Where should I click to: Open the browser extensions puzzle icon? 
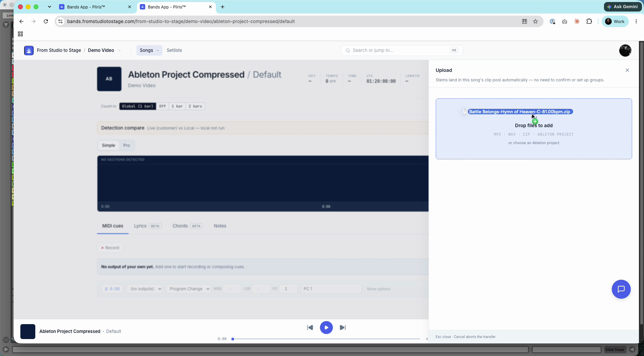pos(589,21)
